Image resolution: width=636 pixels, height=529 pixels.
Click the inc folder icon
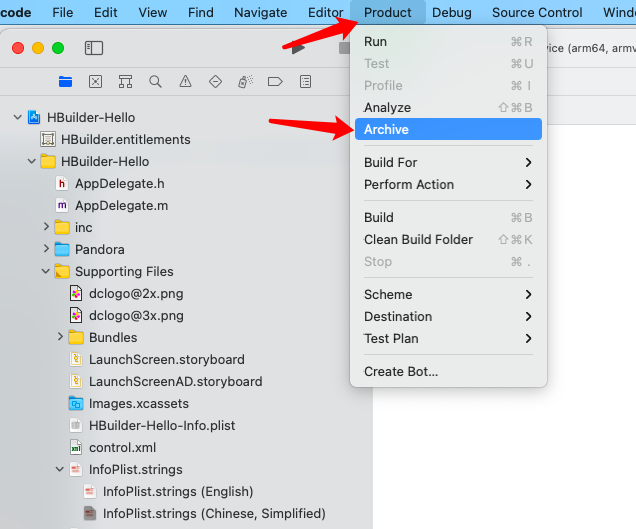[62, 227]
